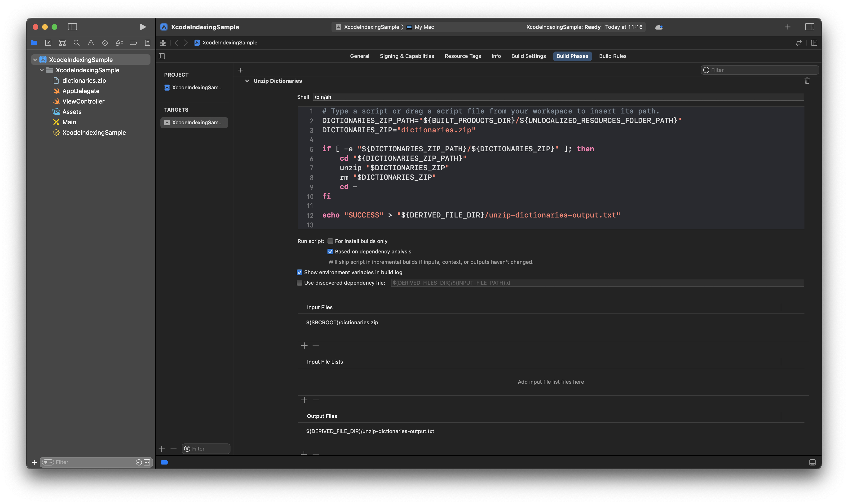Screen dimensions: 848x504
Task: Open XcodeIndexingSample entitlements file
Action: (x=94, y=132)
